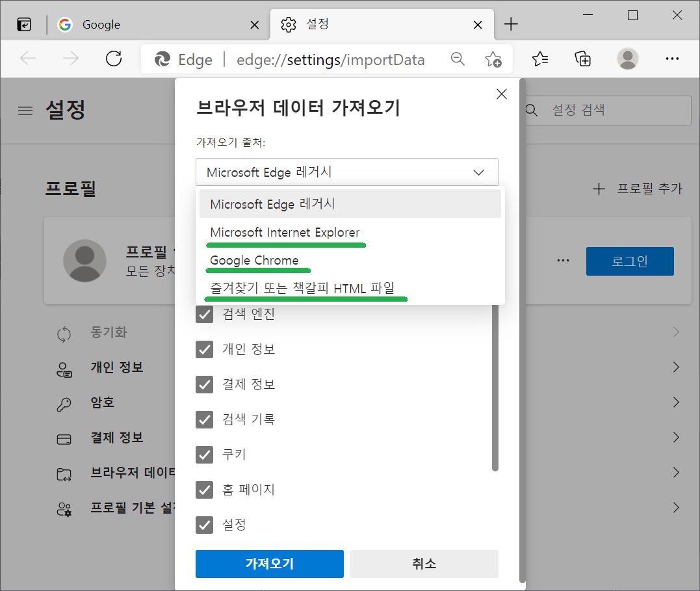
Task: Open the zoom magnifier in address bar
Action: [458, 59]
